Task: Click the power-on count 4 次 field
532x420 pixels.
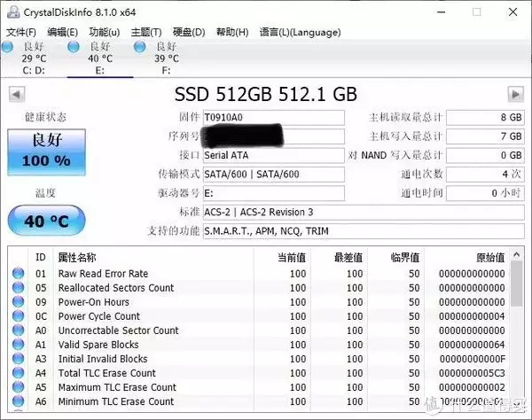Action: click(x=485, y=175)
